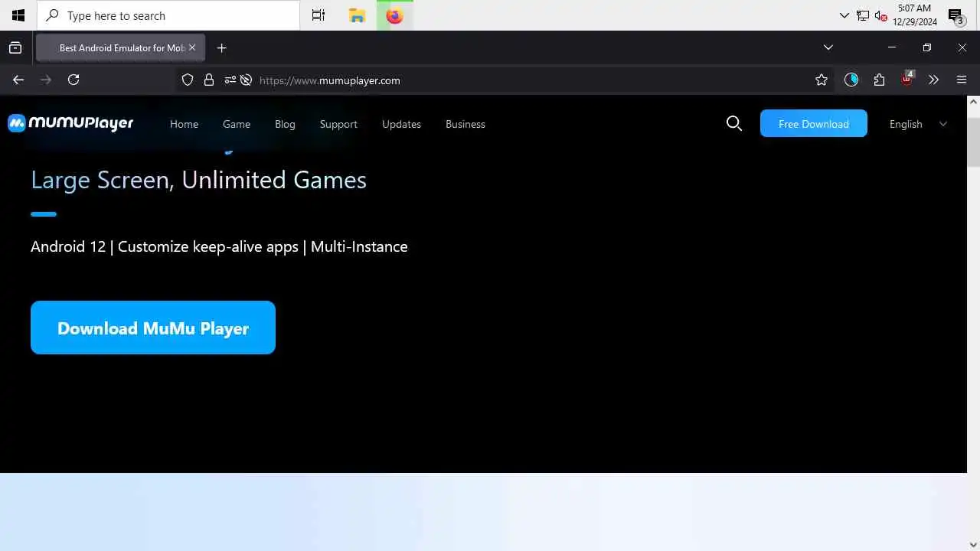The width and height of the screenshot is (980, 551).
Task: Open Task View on the taskbar
Action: coord(318,15)
